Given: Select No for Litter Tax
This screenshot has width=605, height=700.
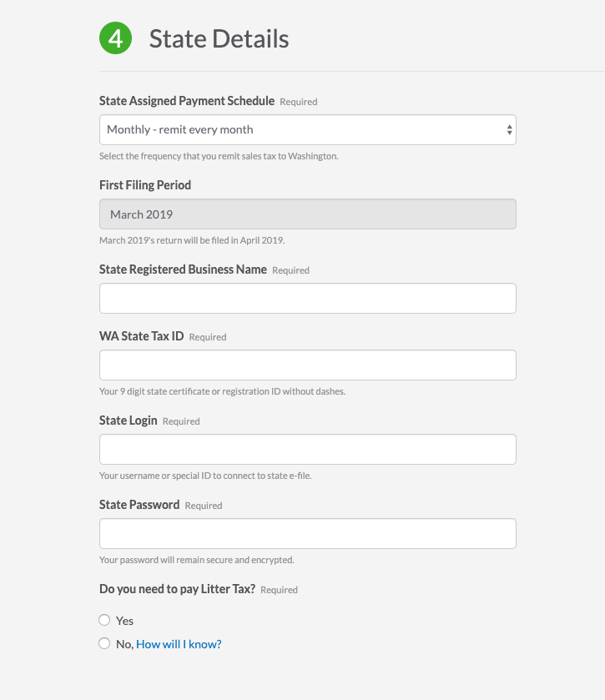Looking at the screenshot, I should (x=104, y=643).
